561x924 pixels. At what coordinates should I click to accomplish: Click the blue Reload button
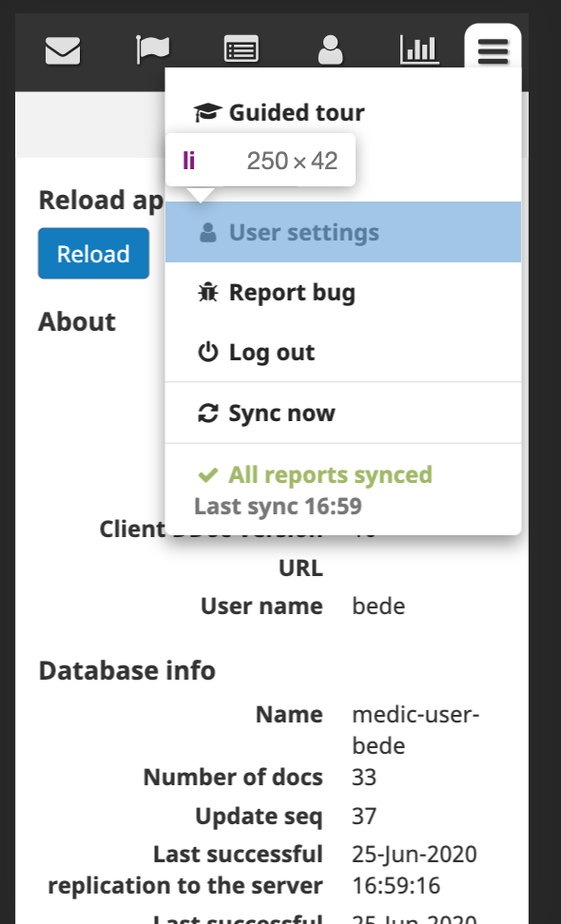[x=94, y=254]
